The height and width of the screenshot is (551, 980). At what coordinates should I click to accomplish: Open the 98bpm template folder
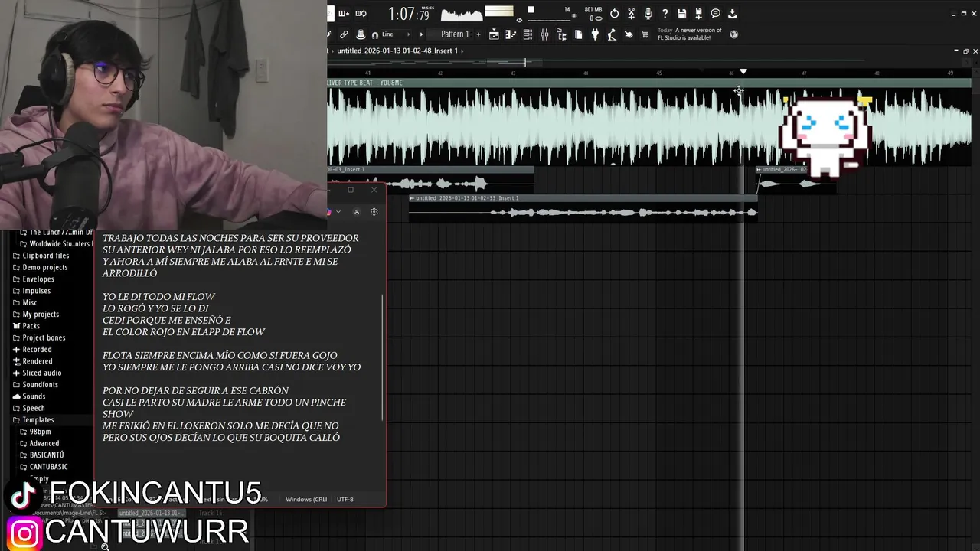(x=35, y=432)
